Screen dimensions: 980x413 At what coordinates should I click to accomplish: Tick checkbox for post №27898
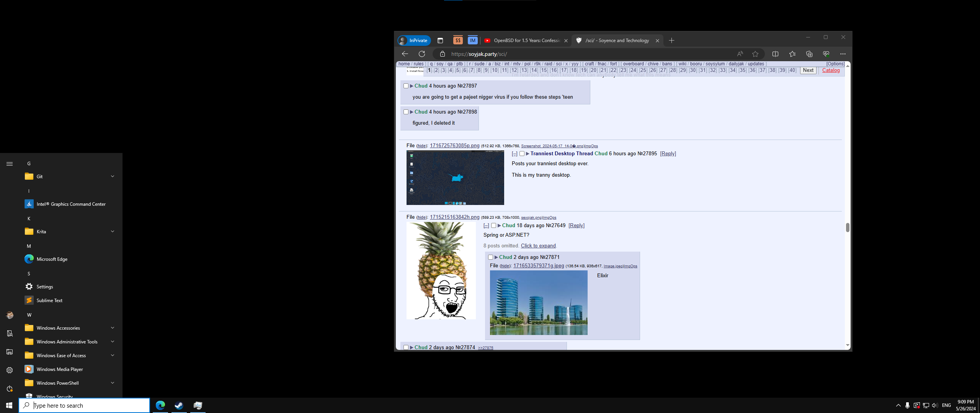coord(406,112)
